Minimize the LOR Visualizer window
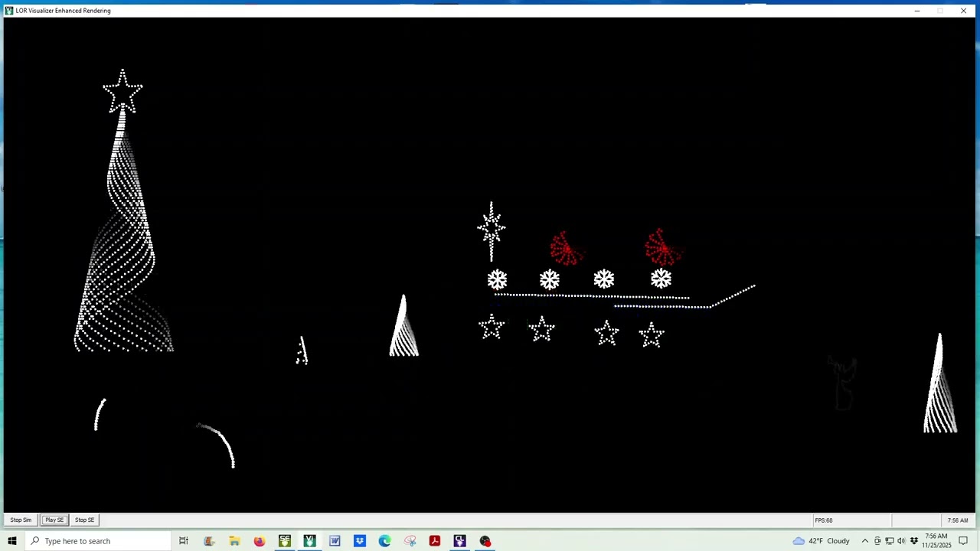Screen dimensions: 980x551 pos(917,11)
